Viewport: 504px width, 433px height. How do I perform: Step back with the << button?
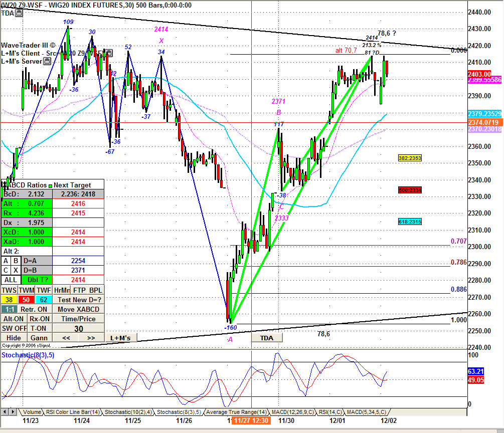pos(65,338)
